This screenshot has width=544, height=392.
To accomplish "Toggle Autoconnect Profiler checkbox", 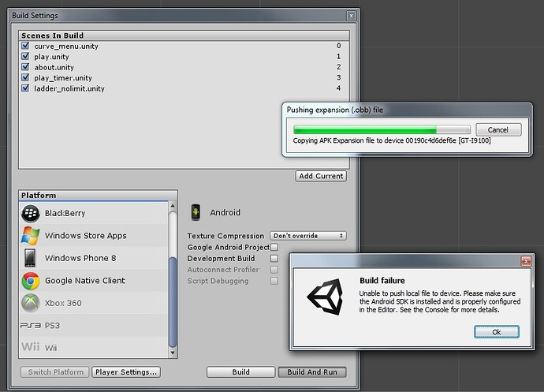I will click(274, 270).
